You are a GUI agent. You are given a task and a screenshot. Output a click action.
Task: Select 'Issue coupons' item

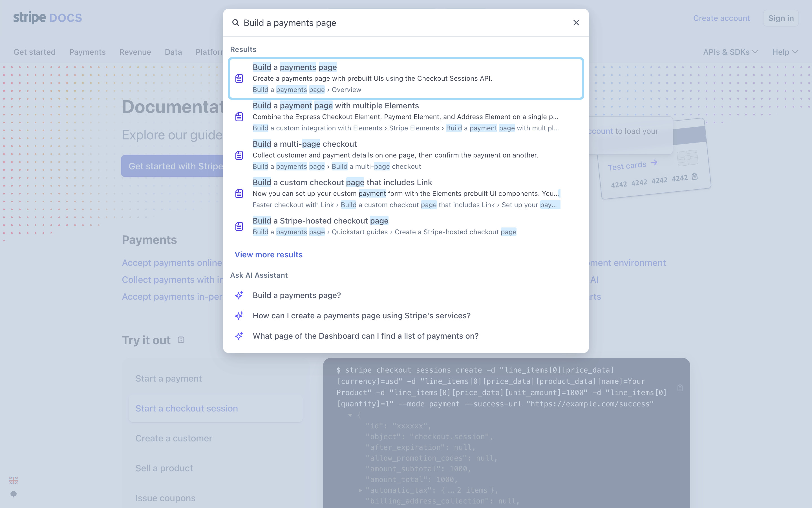point(215,498)
